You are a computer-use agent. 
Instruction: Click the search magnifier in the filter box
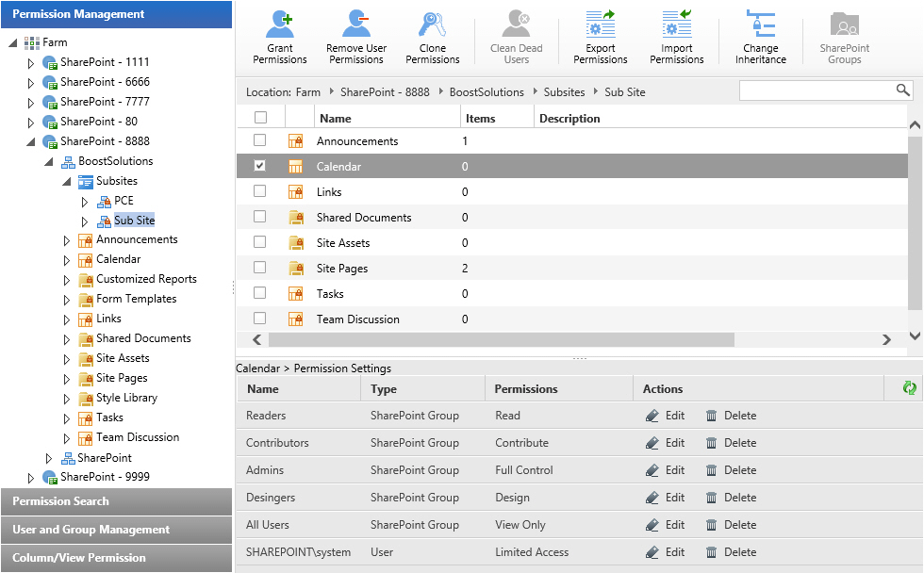click(x=903, y=90)
